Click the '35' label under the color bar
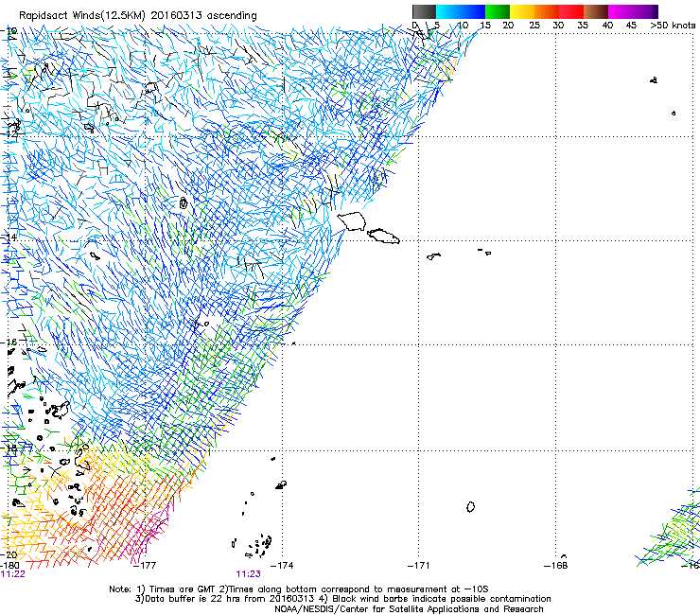700x615 pixels. 583,26
